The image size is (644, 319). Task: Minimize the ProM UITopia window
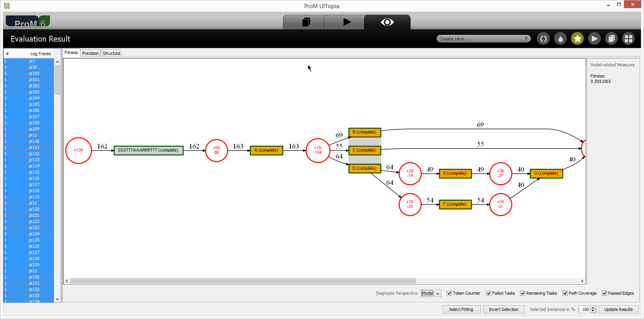coord(608,5)
